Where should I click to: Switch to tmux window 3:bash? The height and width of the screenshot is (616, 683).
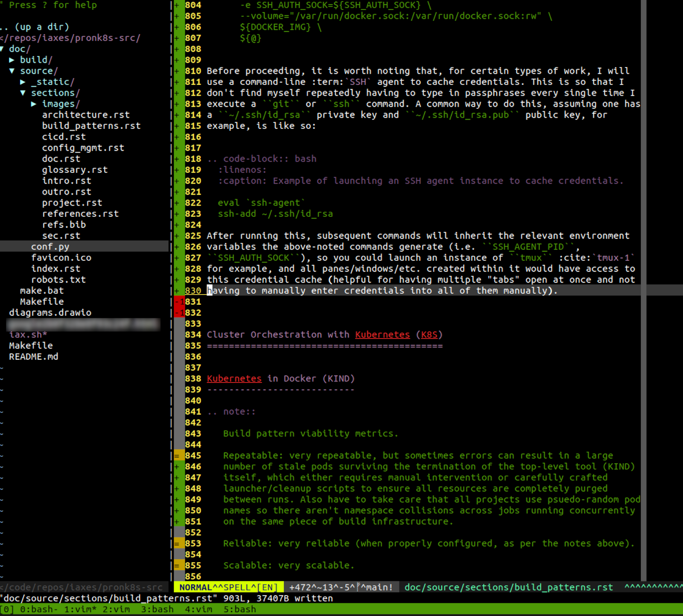click(x=158, y=610)
